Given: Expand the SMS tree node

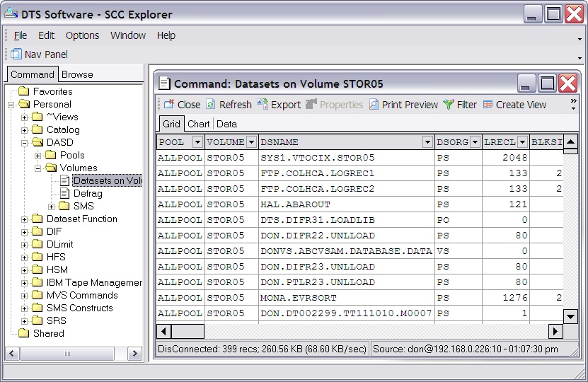Looking at the screenshot, I should click(x=52, y=207).
